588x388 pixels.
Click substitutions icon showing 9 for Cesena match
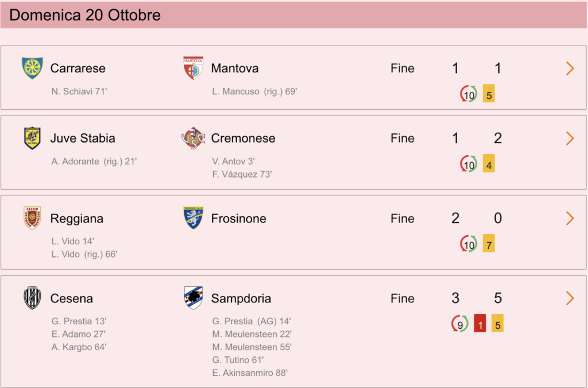(460, 324)
